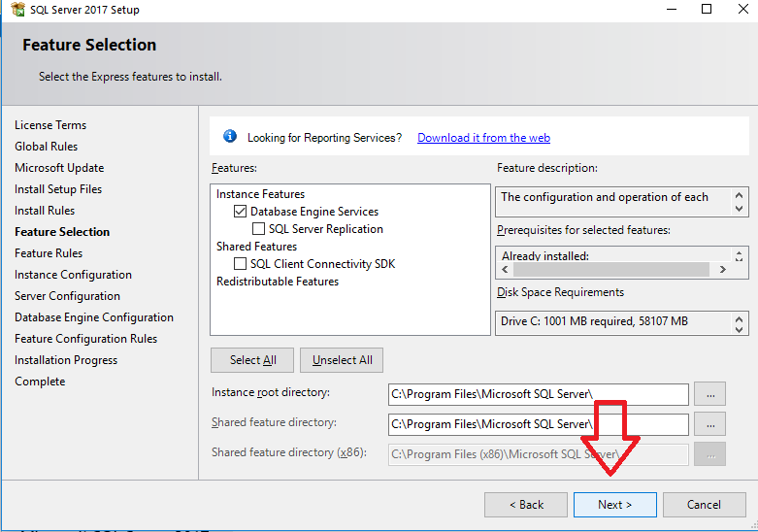The height and width of the screenshot is (532, 758).
Task: Click the Instance root directory text field
Action: point(538,394)
